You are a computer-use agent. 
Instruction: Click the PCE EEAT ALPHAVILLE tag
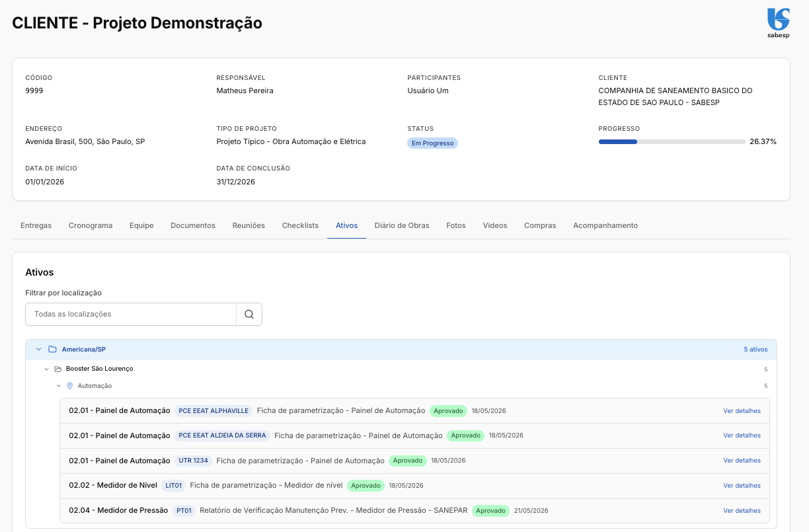click(213, 411)
